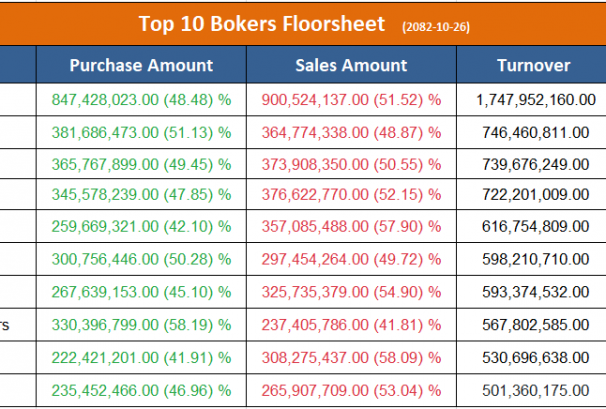Click the Purchase Amount column header
The height and width of the screenshot is (409, 606).
tap(141, 66)
